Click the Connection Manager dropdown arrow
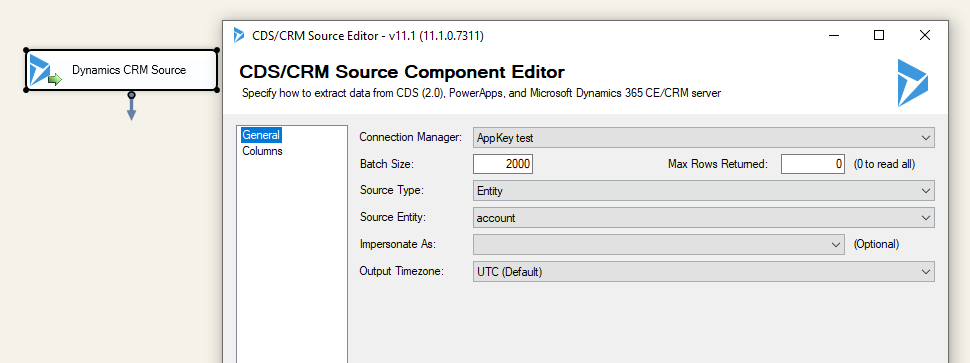Viewport: 970px width, 363px height. pos(925,138)
